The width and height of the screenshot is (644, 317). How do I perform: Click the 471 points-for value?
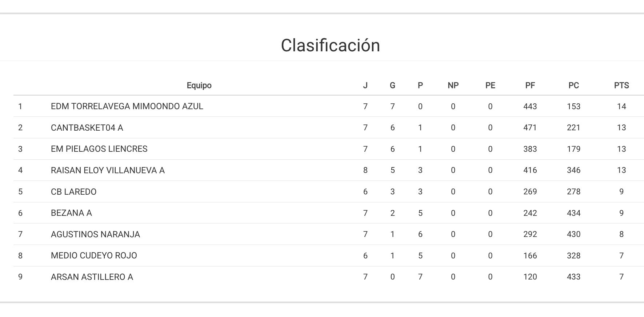530,128
